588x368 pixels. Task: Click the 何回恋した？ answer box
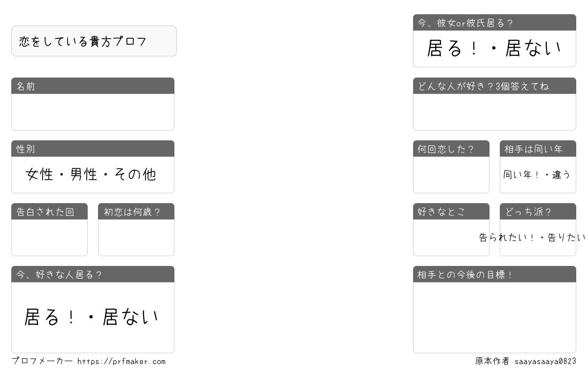coord(451,175)
